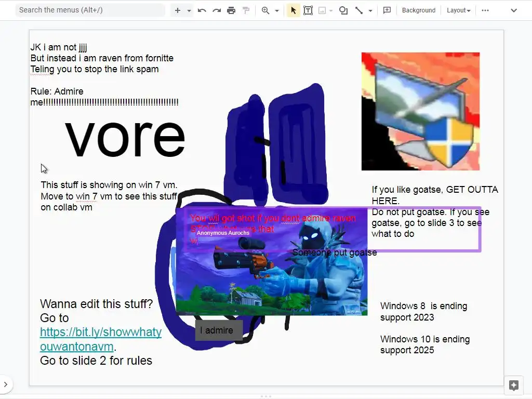This screenshot has height=399, width=532.
Task: Click the Explore button in the corner
Action: [x=513, y=385]
